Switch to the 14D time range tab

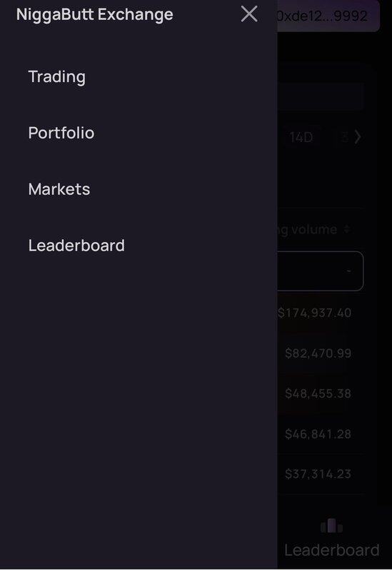(x=301, y=137)
